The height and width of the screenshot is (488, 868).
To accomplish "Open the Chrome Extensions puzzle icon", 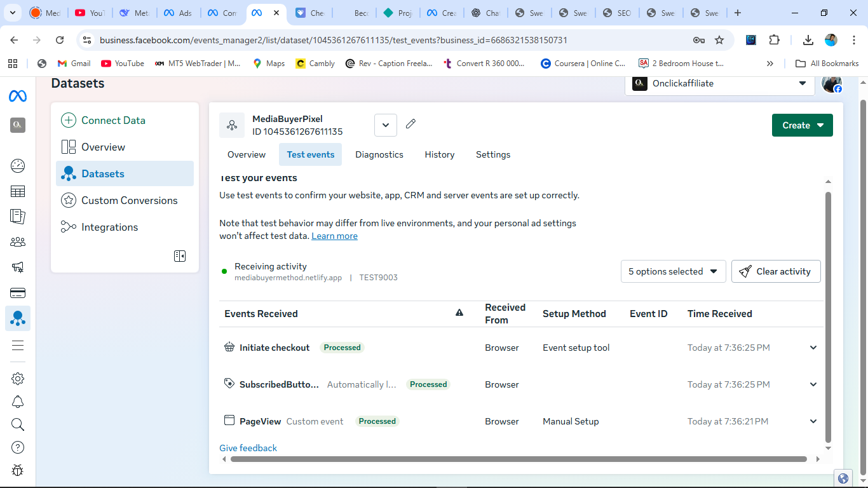I will pyautogui.click(x=774, y=40).
